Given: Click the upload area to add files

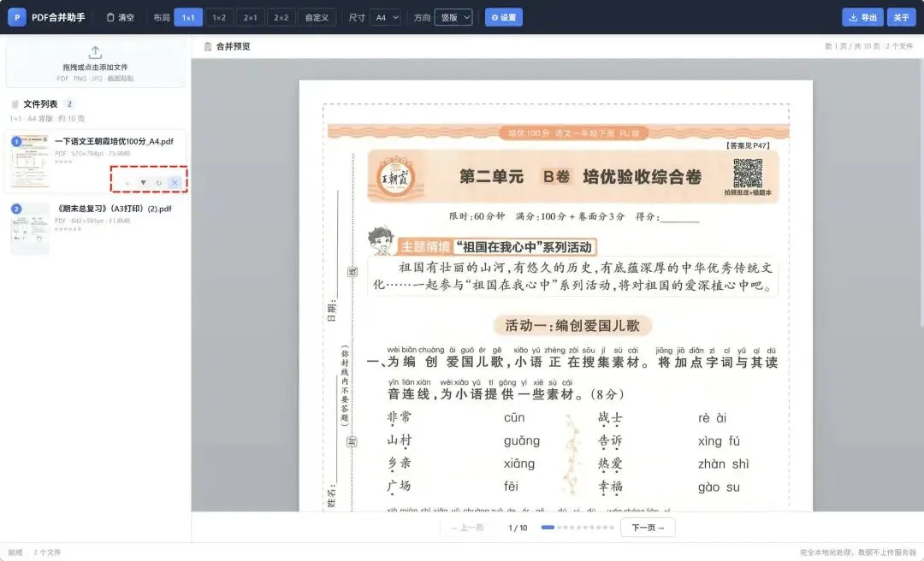Looking at the screenshot, I should (96, 62).
